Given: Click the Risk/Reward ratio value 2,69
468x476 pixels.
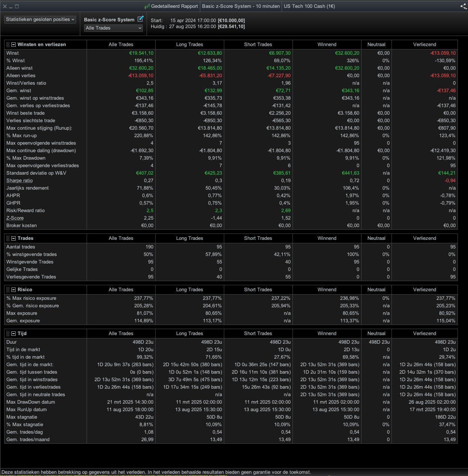Looking at the screenshot, I should tap(286, 211).
